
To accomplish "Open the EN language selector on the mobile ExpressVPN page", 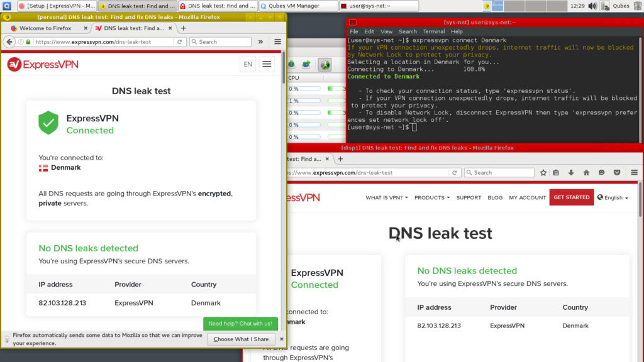I will tap(248, 65).
